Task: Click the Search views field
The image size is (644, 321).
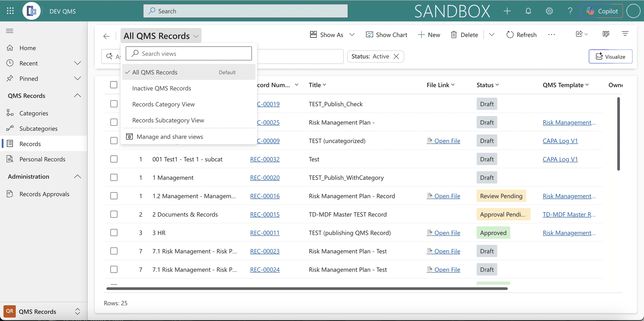Action: tap(189, 53)
